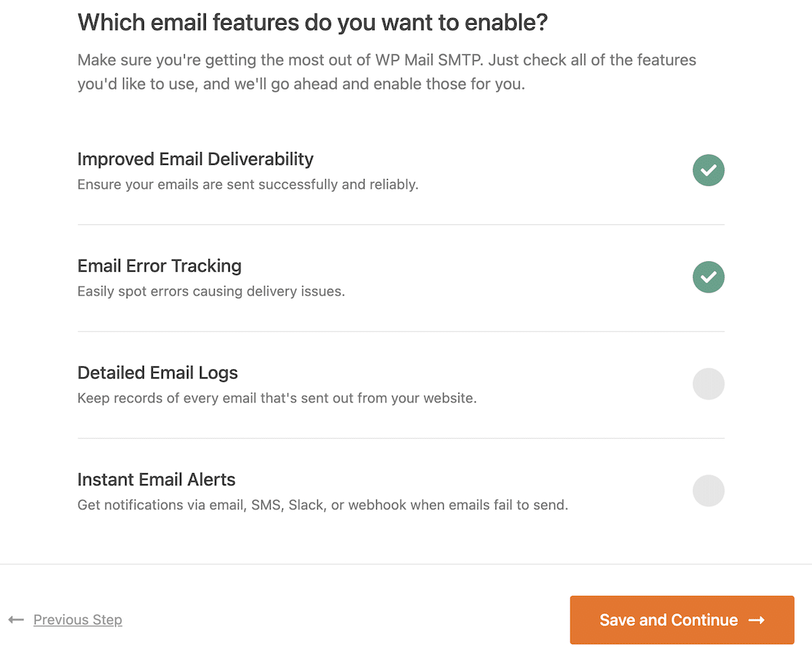
Task: Click the Save and Continue button
Action: pos(682,619)
